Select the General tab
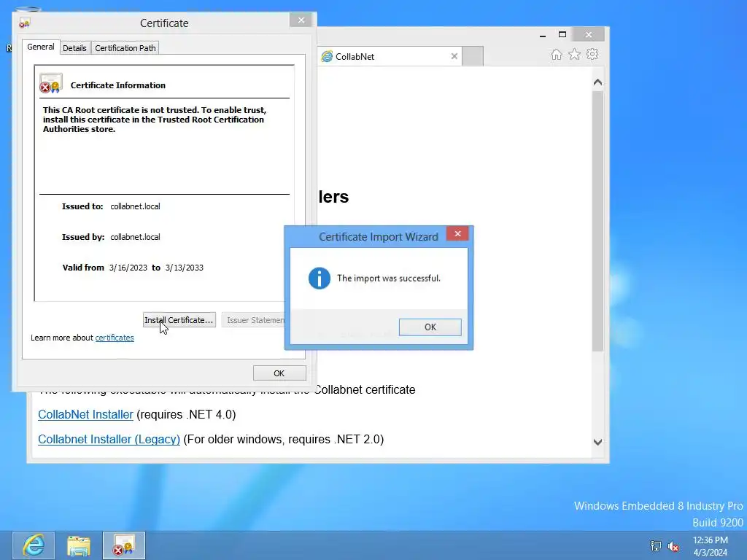 click(41, 47)
